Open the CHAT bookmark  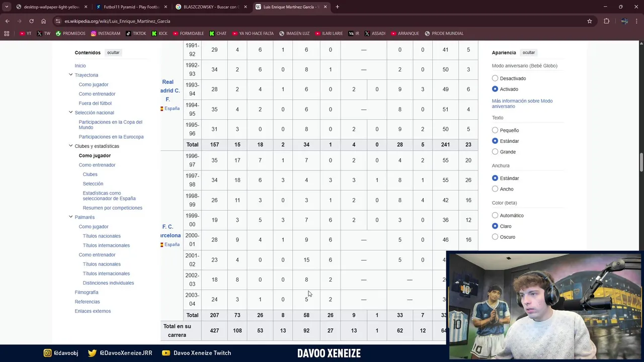click(x=218, y=34)
